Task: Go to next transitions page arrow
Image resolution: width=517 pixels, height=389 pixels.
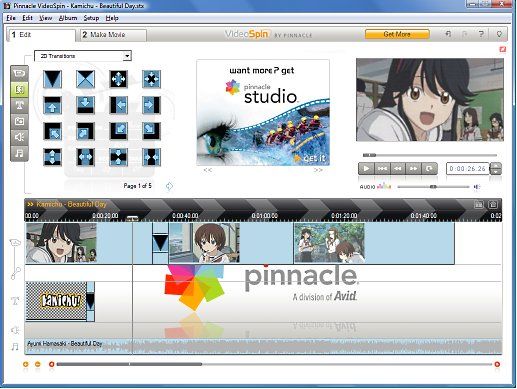Action: [x=169, y=186]
